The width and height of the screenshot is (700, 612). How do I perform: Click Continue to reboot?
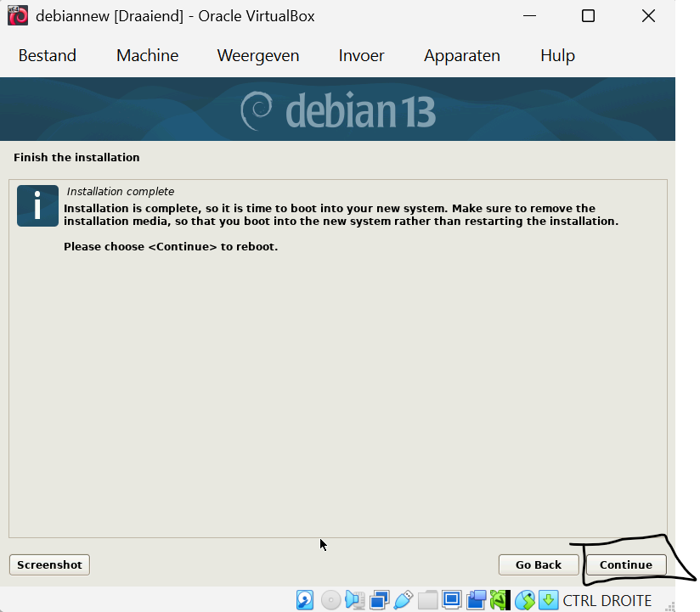(626, 564)
